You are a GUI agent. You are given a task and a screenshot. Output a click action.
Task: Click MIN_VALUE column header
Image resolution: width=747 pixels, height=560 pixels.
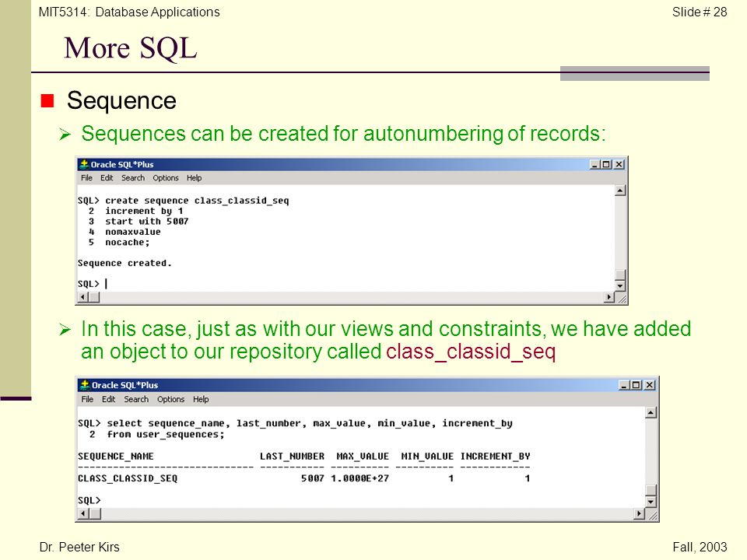[x=427, y=457]
